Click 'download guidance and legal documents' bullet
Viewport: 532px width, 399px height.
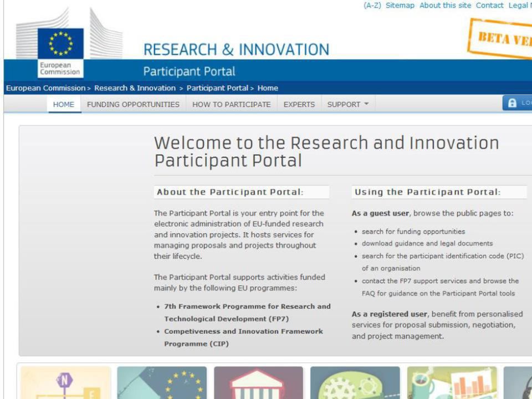427,243
